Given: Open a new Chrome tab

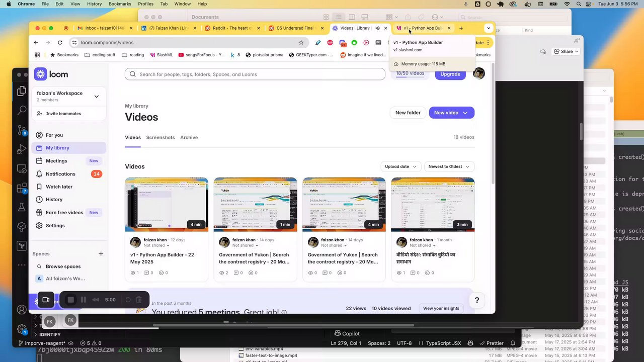Looking at the screenshot, I should tap(461, 28).
